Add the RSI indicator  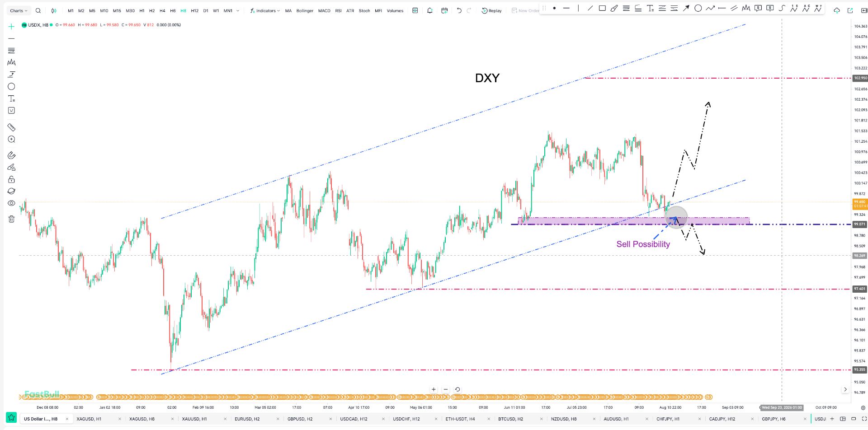coord(338,11)
